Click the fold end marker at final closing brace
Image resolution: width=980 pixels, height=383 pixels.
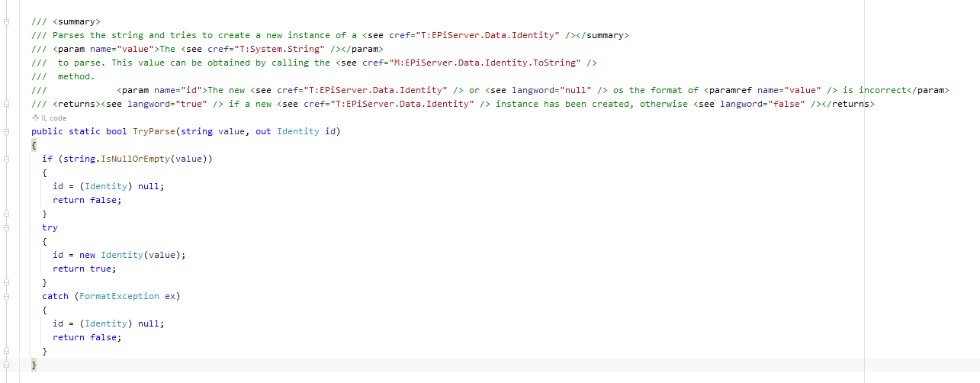pos(7,365)
